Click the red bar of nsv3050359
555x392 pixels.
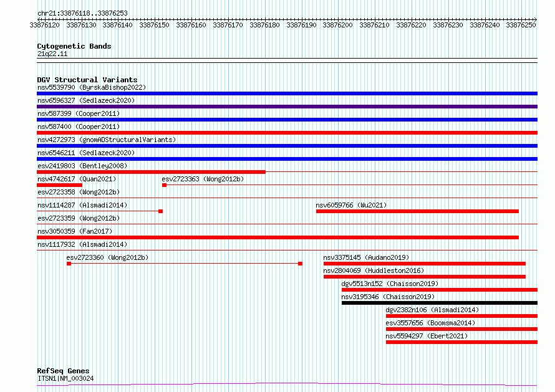[278, 237]
